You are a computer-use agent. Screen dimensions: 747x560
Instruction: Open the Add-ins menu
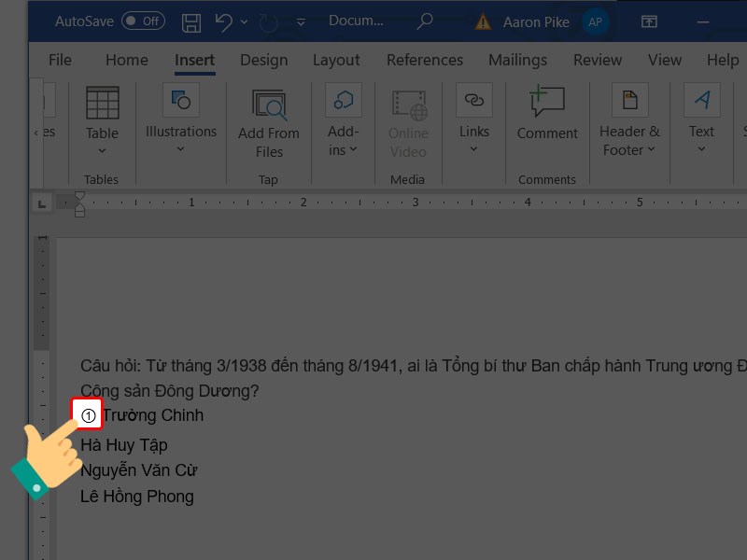pyautogui.click(x=343, y=122)
